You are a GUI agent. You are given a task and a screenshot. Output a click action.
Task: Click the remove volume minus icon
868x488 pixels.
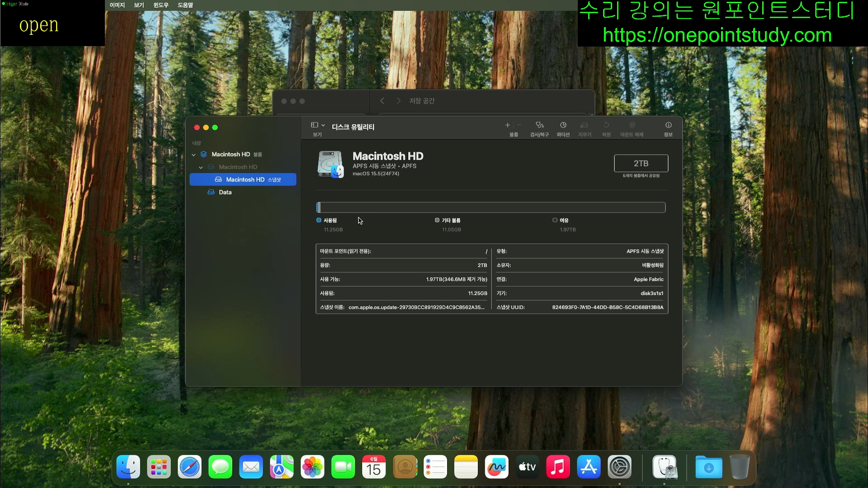[519, 125]
